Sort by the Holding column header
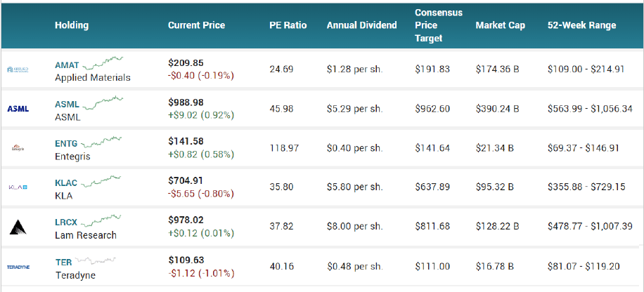Viewport: 644px width, 292px height. [x=72, y=25]
